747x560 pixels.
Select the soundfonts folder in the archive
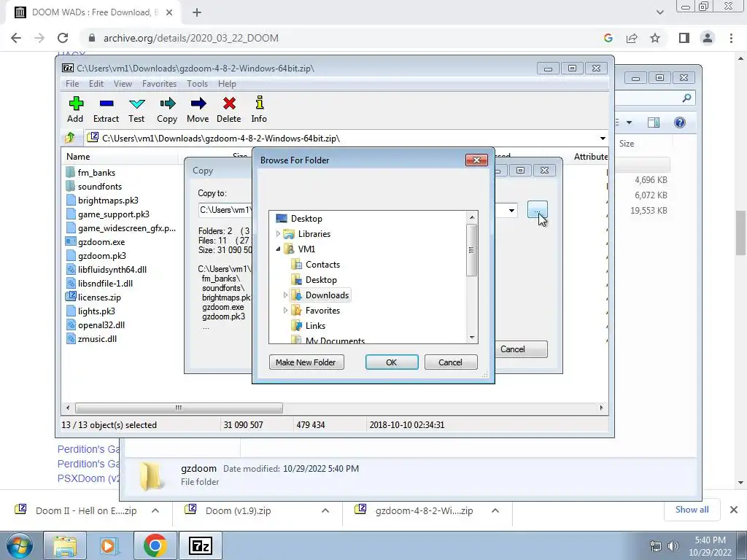point(99,186)
